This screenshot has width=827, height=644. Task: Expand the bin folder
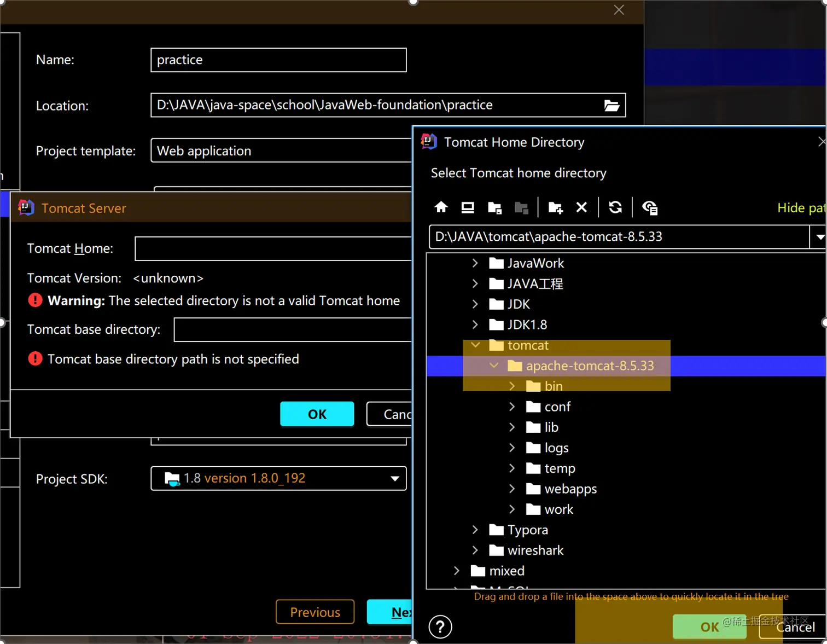(x=512, y=386)
